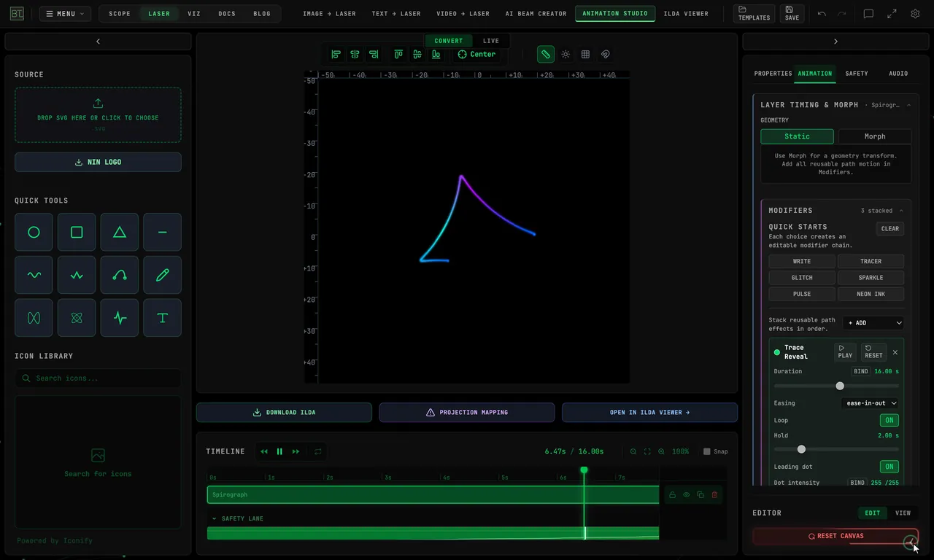Toggle Spirograph layer visibility eye

(687, 495)
